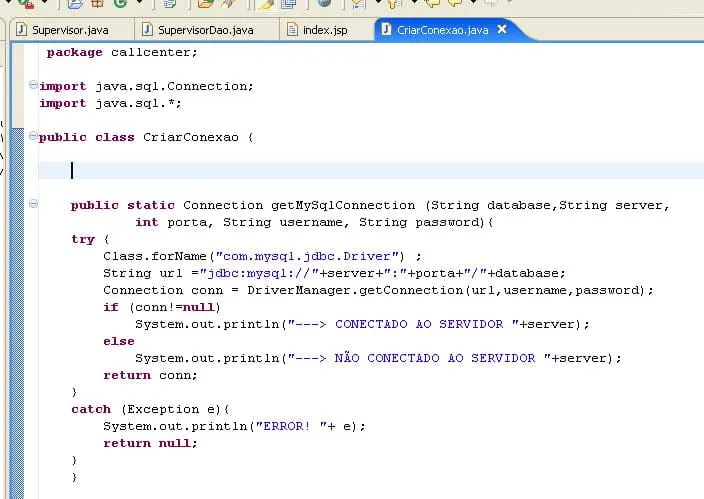Click the first 'CONECTADO AO SERVIDOR' println line

coord(362,324)
